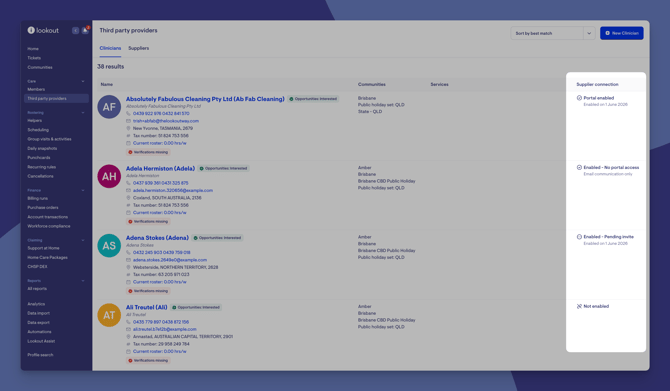Click the sort dropdown chevron arrow
Screen dimensions: 670x391
coord(589,33)
